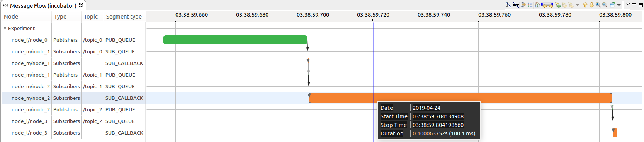Toggle the crossed-out optimize icon
The height and width of the screenshot is (142, 644).
[516, 5]
